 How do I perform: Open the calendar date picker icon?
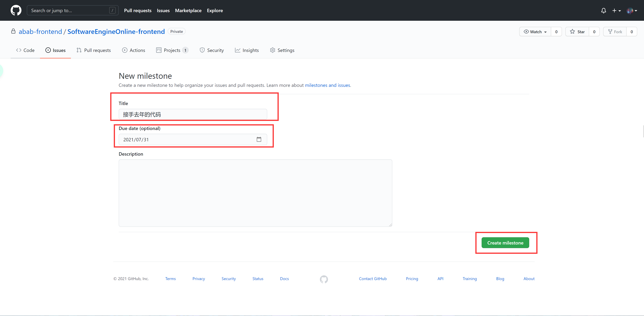259,139
